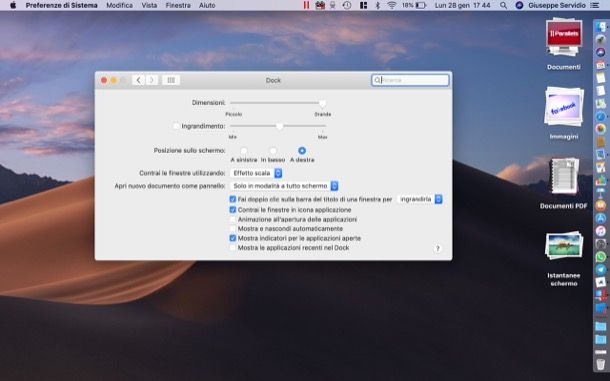The image size is (610, 381).
Task: Open the ingrandirla dropdown
Action: click(420, 199)
